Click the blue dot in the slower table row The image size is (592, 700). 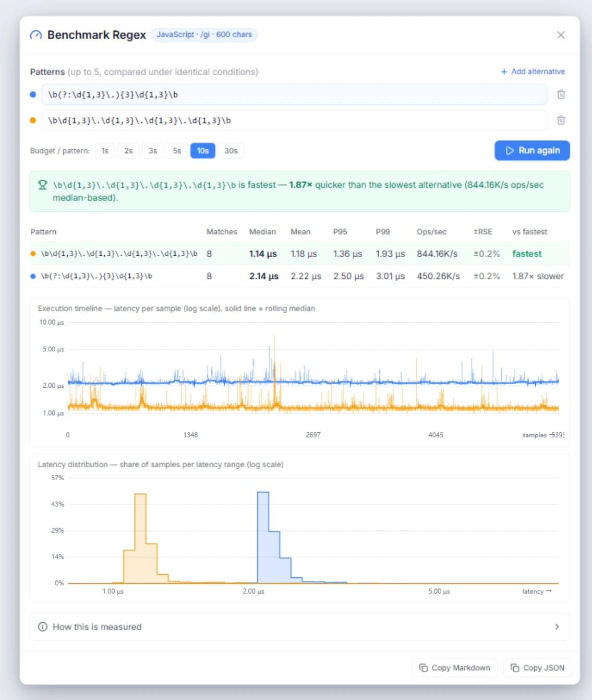[33, 276]
